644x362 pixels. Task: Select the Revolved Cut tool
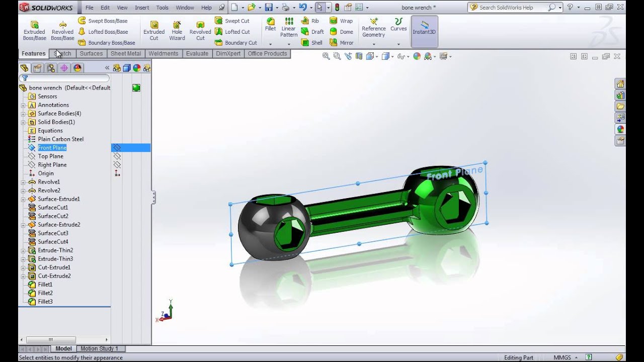click(x=200, y=31)
